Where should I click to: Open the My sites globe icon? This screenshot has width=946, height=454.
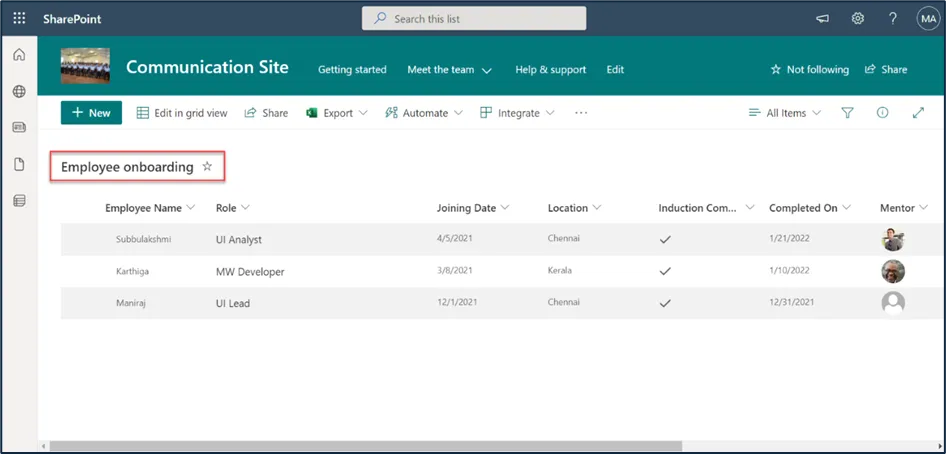point(19,91)
